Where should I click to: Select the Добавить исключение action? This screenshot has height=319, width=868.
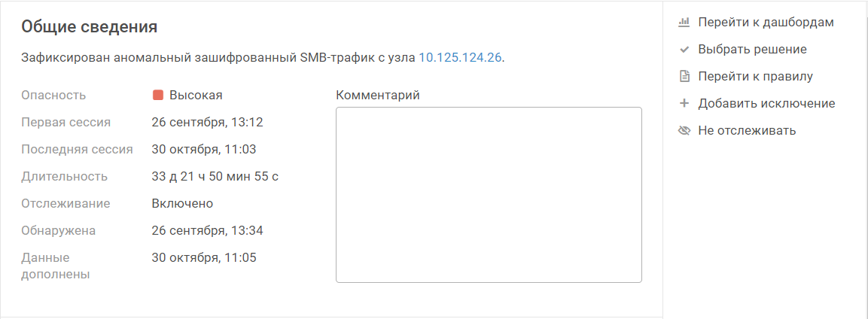coord(766,103)
